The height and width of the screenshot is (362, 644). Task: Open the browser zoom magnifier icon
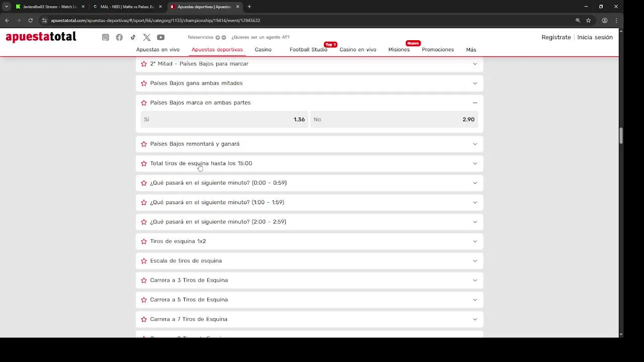tap(578, 21)
